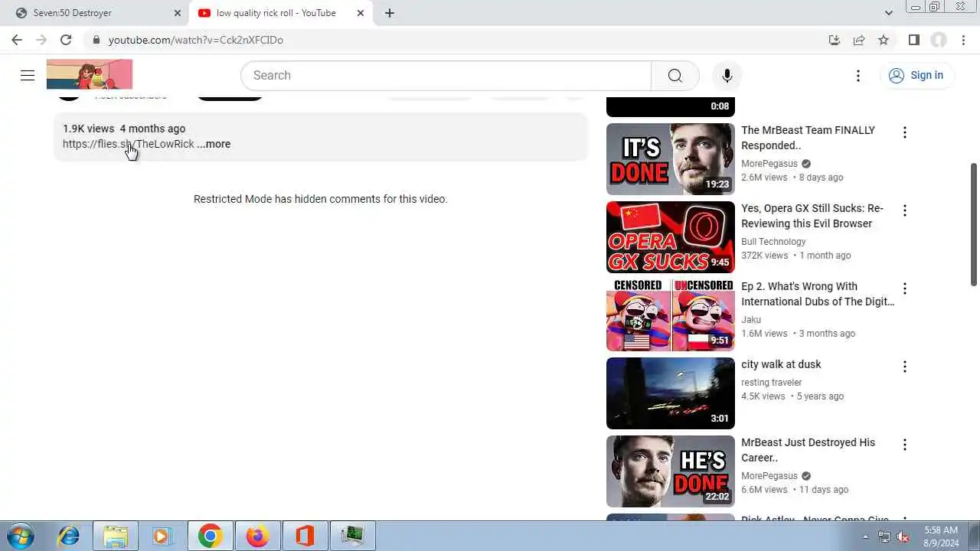Open YouTube settings three-dot menu
Screen dimensions: 980x551
(x=858, y=75)
